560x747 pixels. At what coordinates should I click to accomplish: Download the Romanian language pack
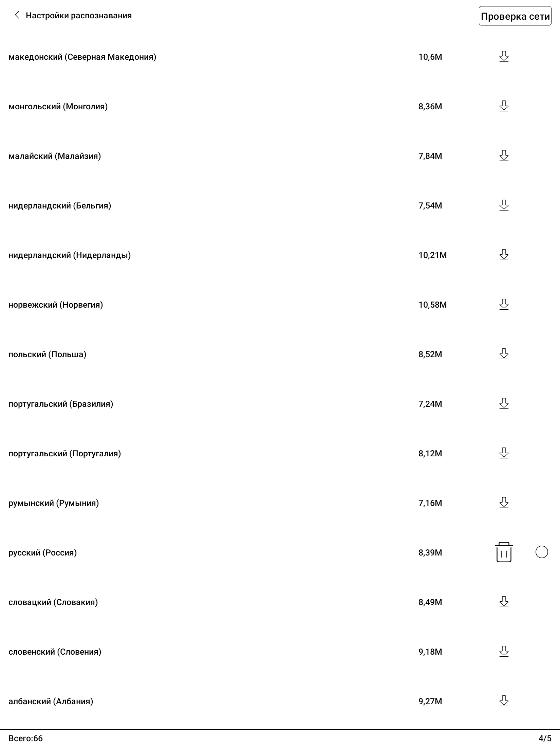504,503
